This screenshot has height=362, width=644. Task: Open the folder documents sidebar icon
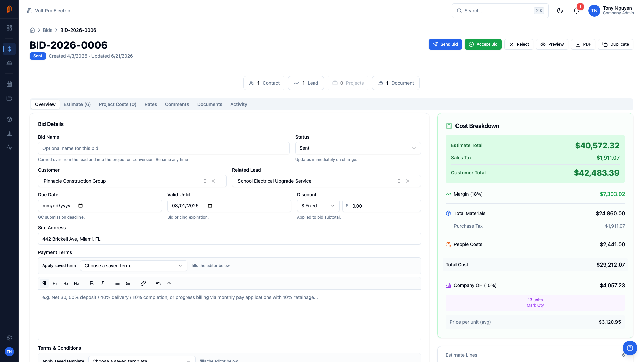(9, 98)
